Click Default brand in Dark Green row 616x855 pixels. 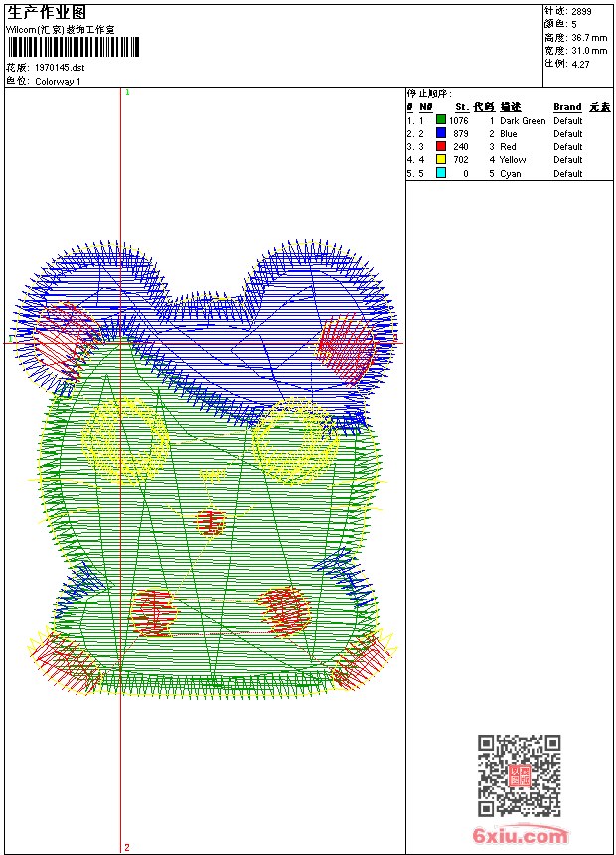click(x=568, y=121)
